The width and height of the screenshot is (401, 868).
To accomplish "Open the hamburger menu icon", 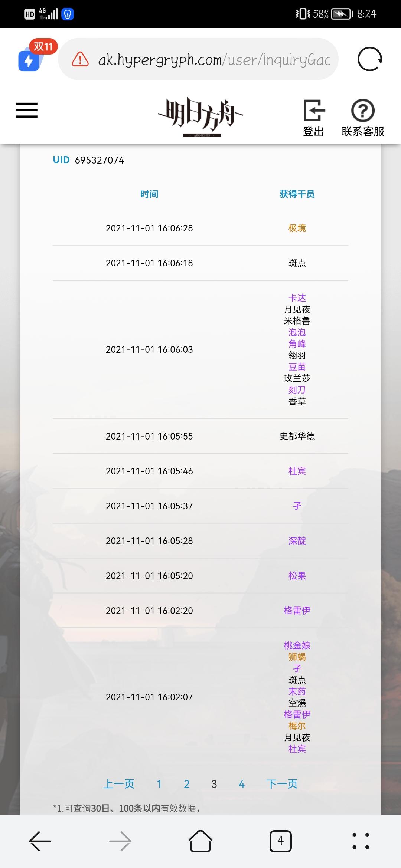I will 27,110.
